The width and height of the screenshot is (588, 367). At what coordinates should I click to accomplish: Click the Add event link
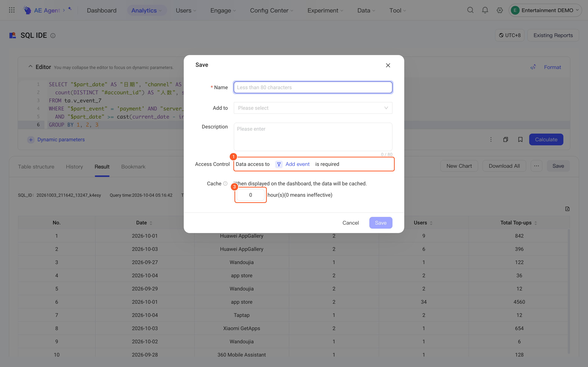click(297, 164)
